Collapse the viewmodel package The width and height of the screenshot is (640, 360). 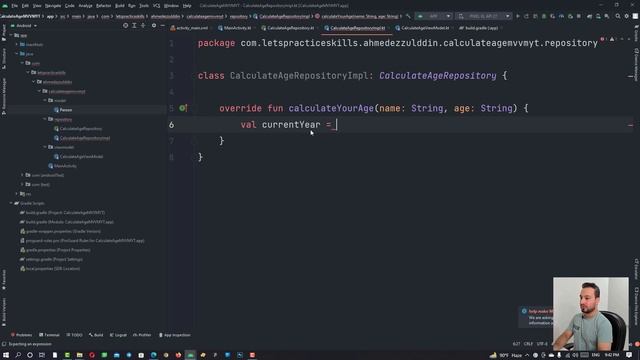pos(45,147)
